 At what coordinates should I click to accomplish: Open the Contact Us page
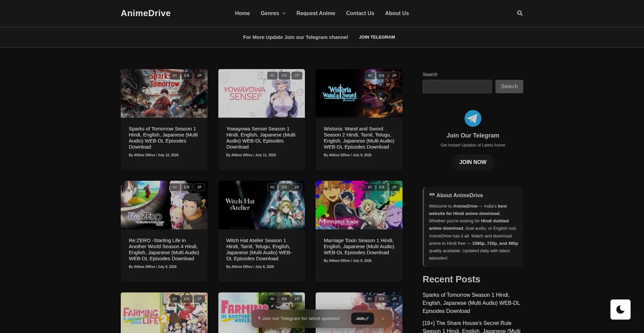point(360,13)
